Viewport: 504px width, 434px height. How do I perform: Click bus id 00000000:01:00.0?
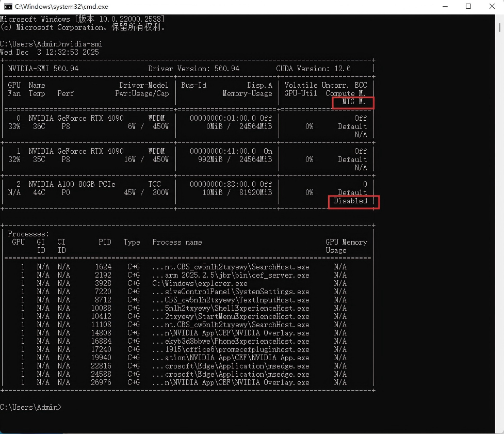tap(223, 118)
